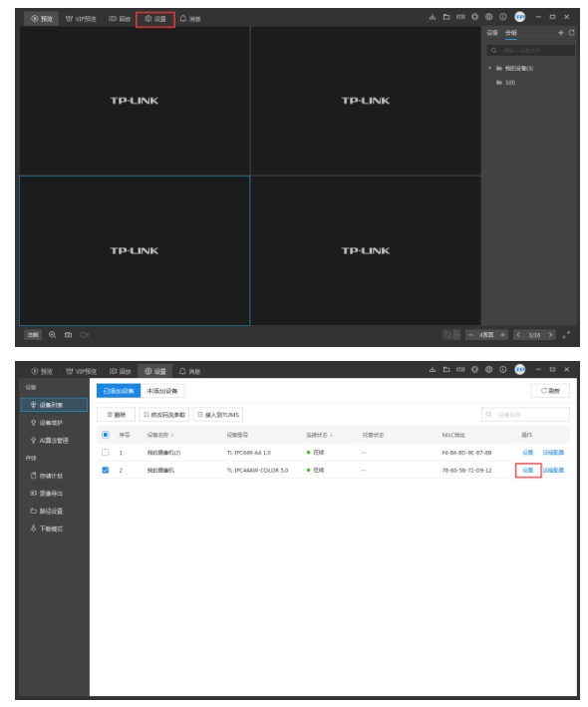Uncheck the checkbox for device row 2

click(106, 470)
